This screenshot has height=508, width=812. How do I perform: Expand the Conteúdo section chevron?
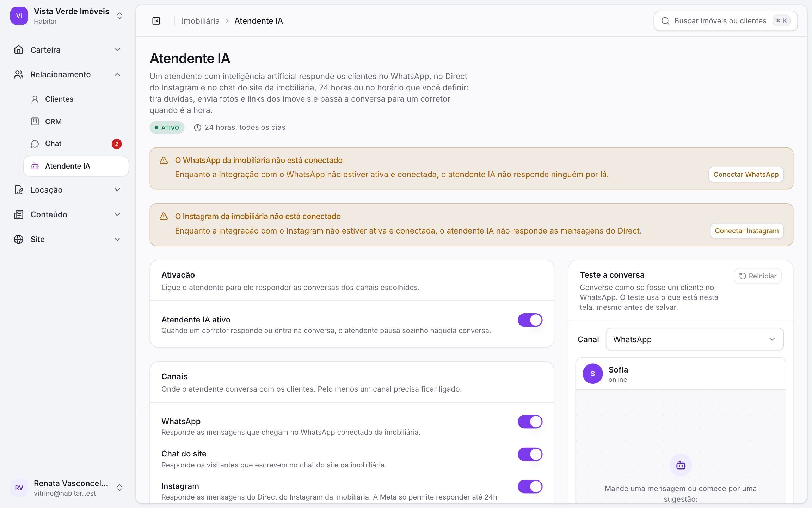117,214
